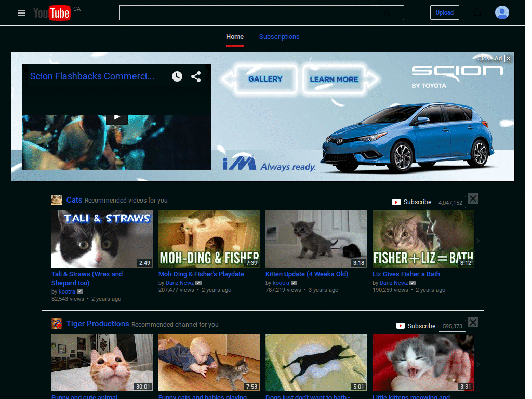Open the Fisher + Liz = Bath thumbnail
Image resolution: width=532 pixels, height=399 pixels.
point(423,239)
